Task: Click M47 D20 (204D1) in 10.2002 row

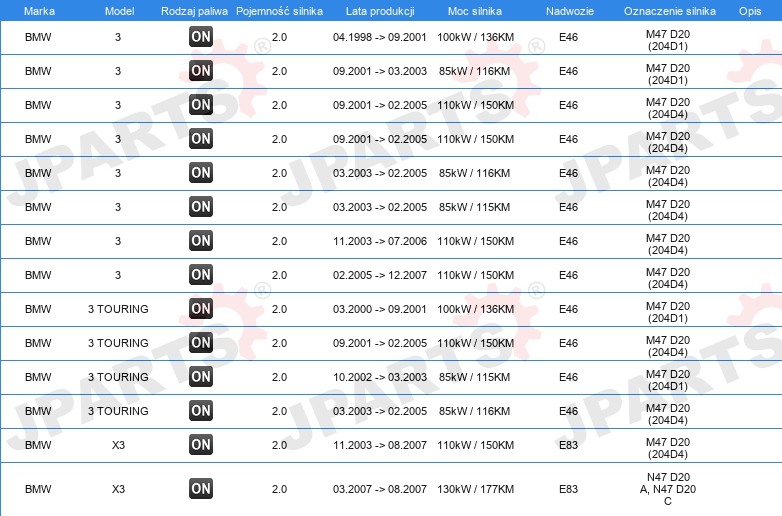Action: coord(668,380)
